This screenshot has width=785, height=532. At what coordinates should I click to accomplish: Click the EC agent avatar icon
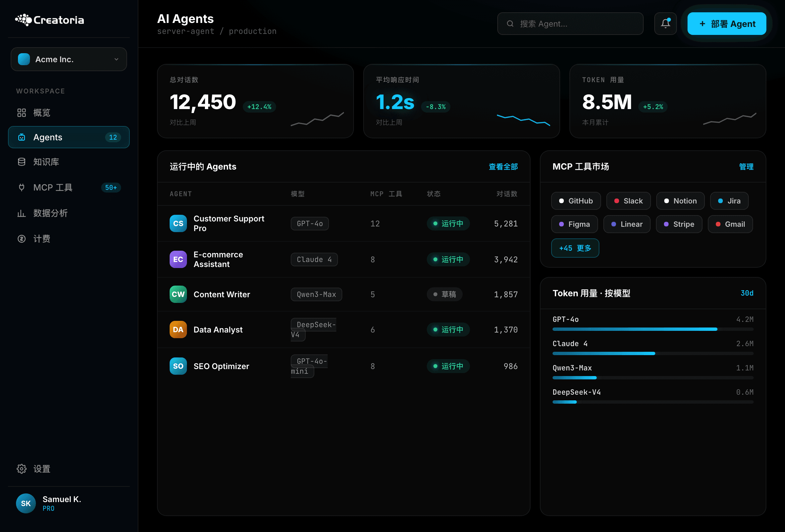point(178,259)
